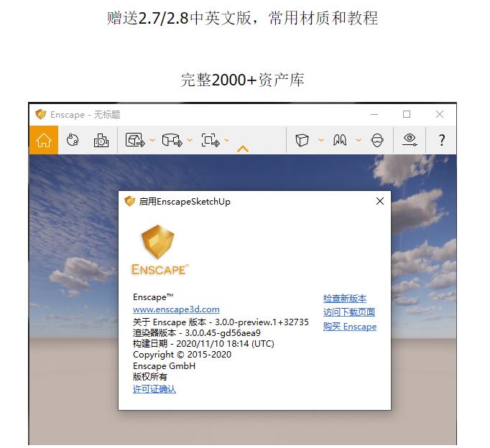Open the 许可证确认 link
This screenshot has height=448, width=490.
(x=154, y=389)
